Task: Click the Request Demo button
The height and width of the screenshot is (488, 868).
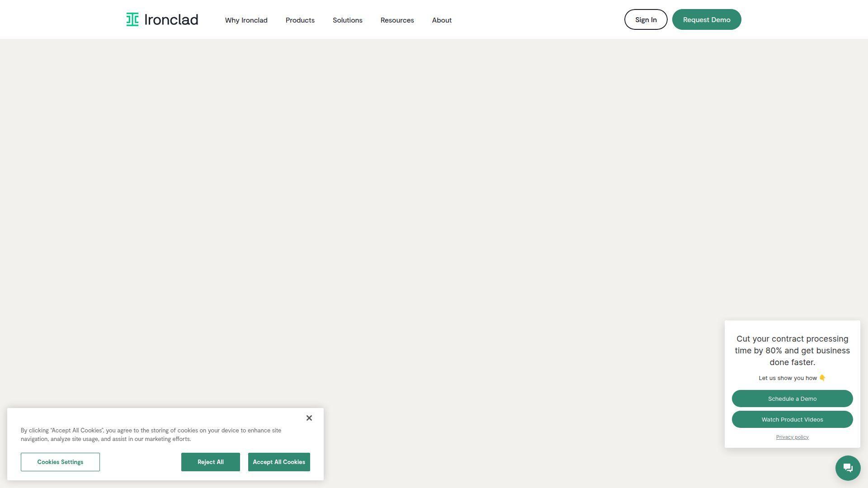Action: pyautogui.click(x=706, y=20)
